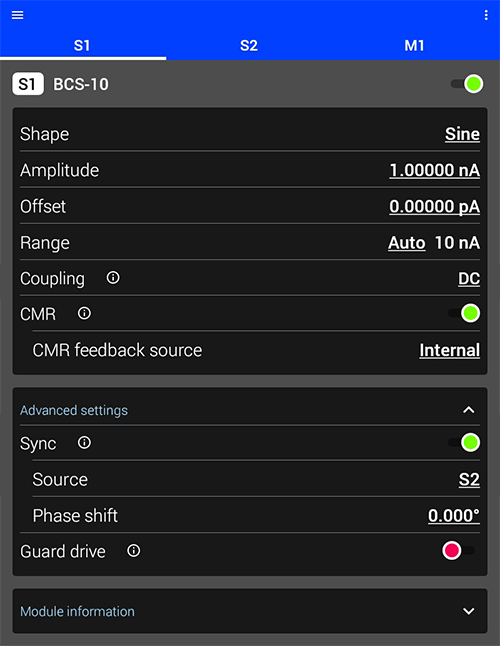Open the hamburger navigation menu
The height and width of the screenshot is (646, 500).
coord(17,15)
